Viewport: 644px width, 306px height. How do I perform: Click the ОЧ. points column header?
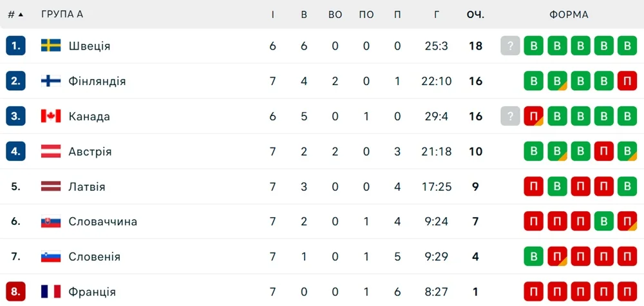(x=475, y=14)
